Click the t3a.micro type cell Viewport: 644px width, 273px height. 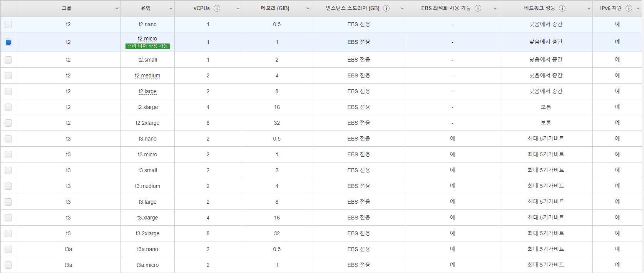(x=147, y=265)
